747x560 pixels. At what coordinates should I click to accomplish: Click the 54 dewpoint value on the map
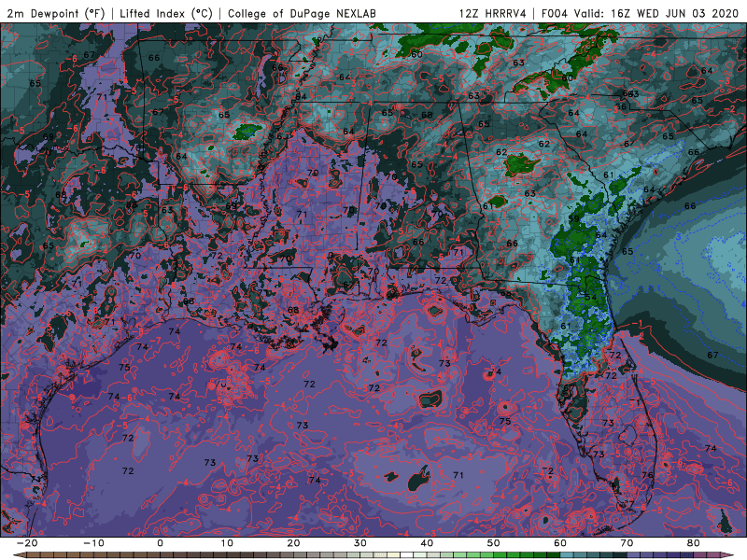click(x=591, y=297)
